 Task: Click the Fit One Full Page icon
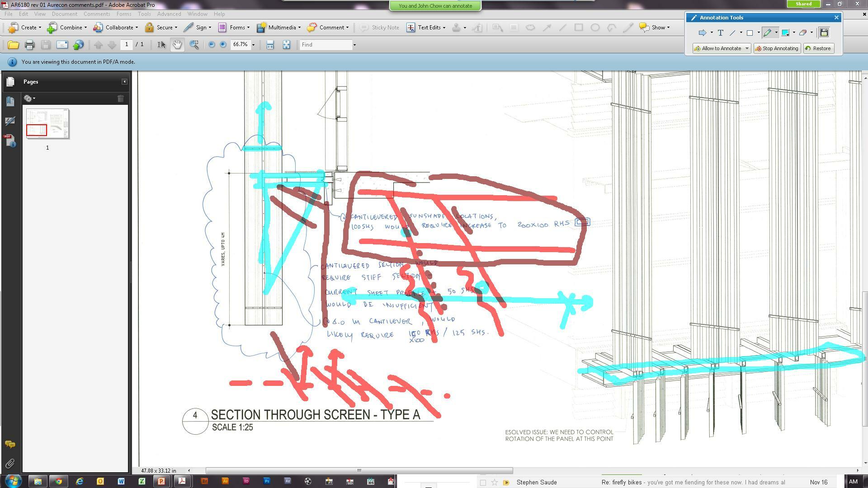tap(286, 45)
